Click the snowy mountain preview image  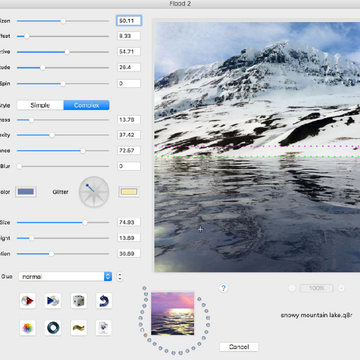pos(257,147)
